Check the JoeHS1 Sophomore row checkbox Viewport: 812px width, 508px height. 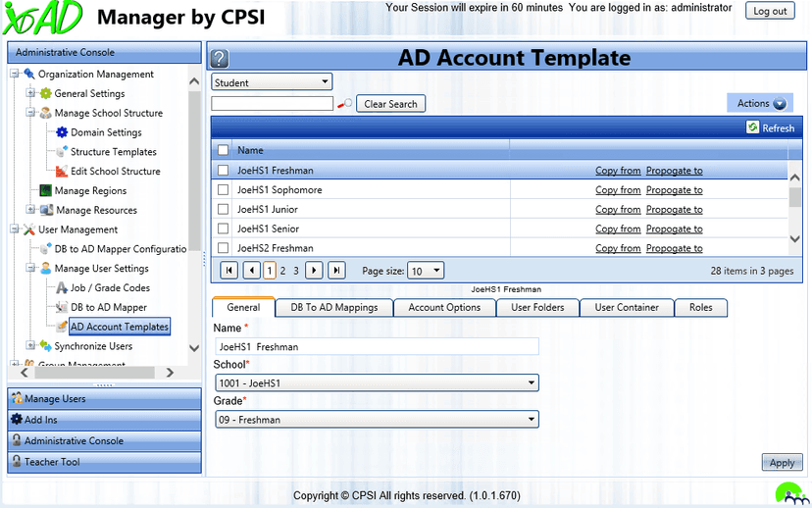tap(224, 190)
